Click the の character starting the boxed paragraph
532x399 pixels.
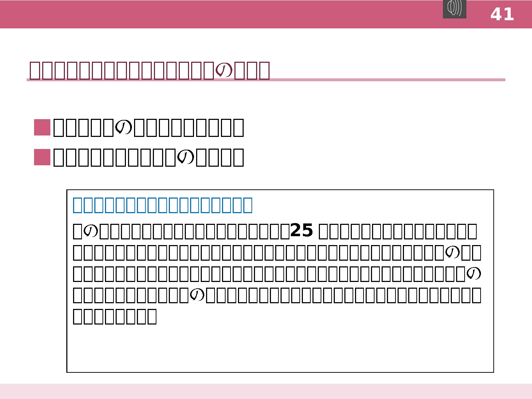click(91, 231)
